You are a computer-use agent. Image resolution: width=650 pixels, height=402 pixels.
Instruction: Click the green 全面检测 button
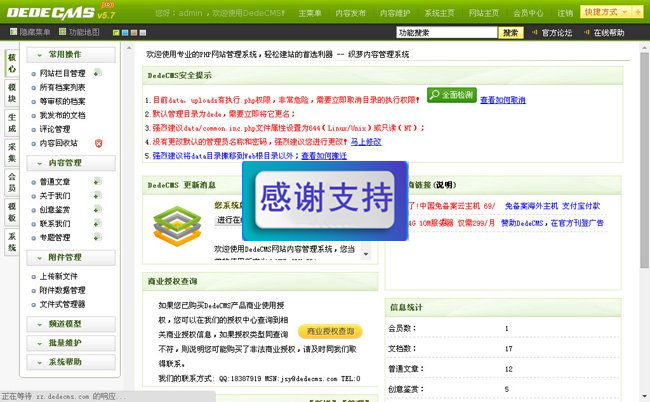point(452,95)
